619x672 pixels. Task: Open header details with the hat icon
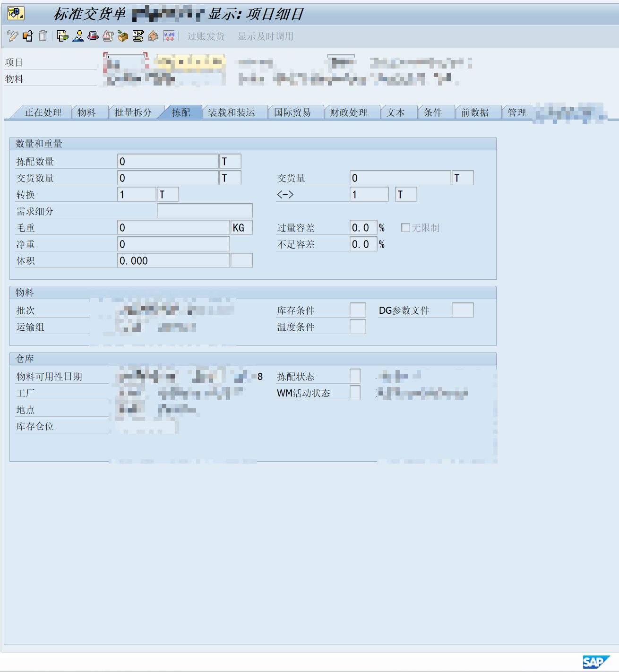tap(93, 36)
